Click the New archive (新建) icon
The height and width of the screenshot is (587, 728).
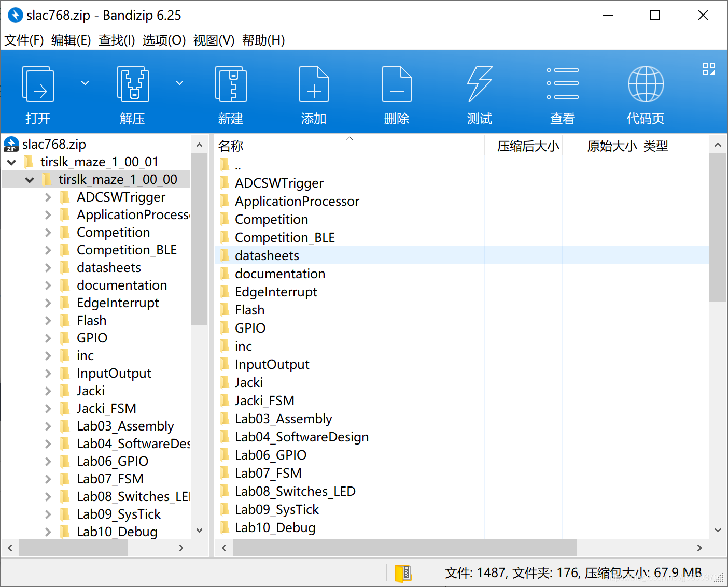(x=231, y=84)
